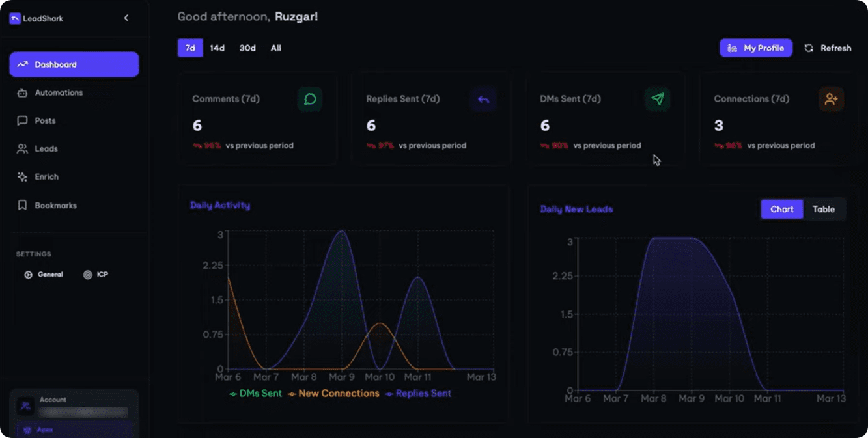Switch the time range to 14d
The width and height of the screenshot is (868, 438).
tap(217, 48)
